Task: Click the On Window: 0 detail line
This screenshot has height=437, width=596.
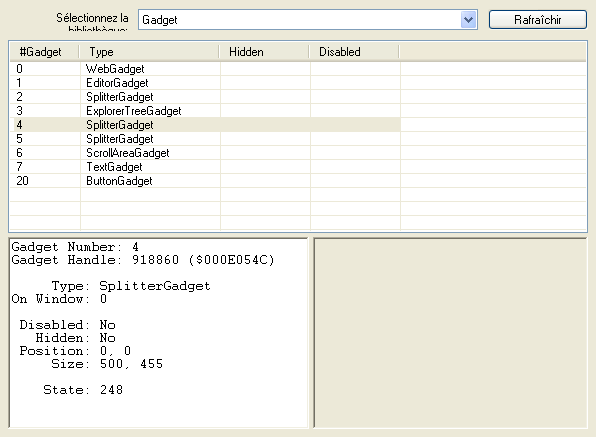Action: [x=59, y=299]
